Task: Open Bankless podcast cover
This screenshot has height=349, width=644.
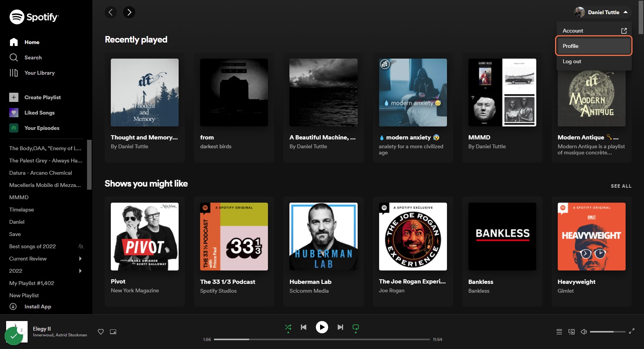Action: click(502, 236)
